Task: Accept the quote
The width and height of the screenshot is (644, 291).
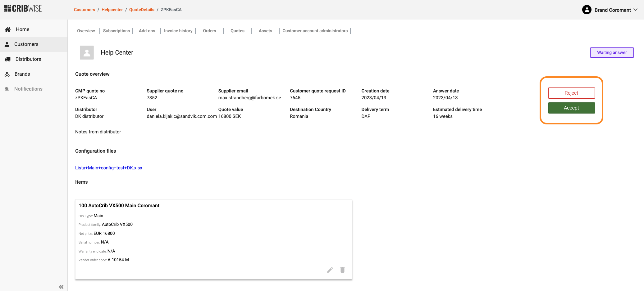Action: click(571, 108)
